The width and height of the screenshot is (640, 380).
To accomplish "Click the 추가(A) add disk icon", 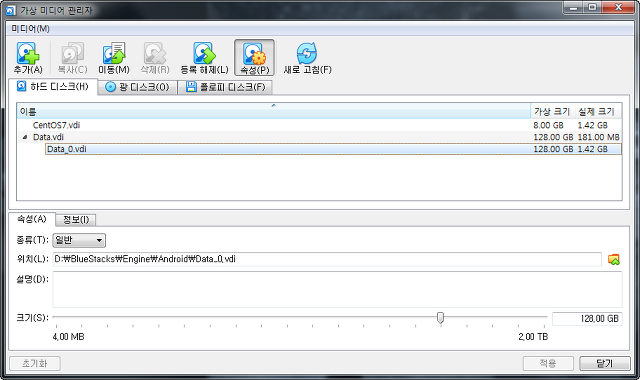I will tap(28, 53).
